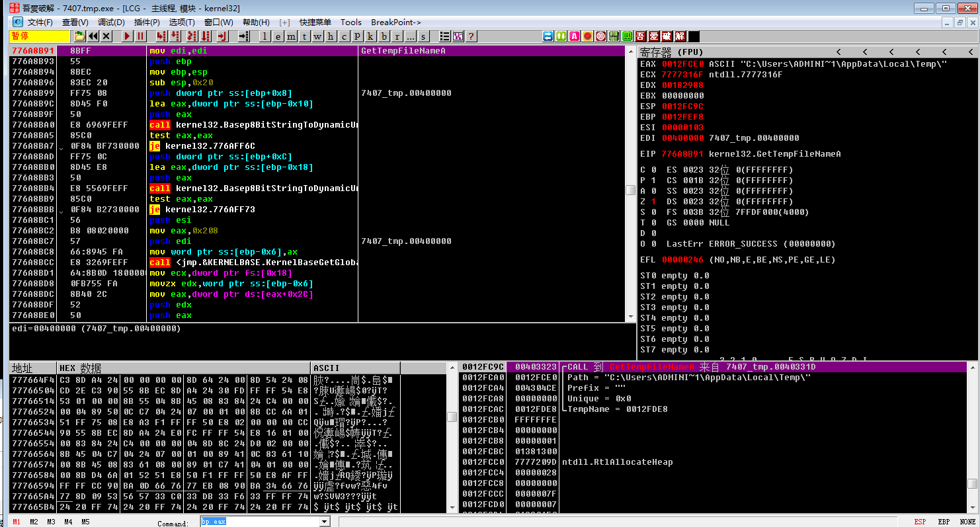Click the EBP stack mode button
The width and height of the screenshot is (980, 527).
[x=944, y=522]
